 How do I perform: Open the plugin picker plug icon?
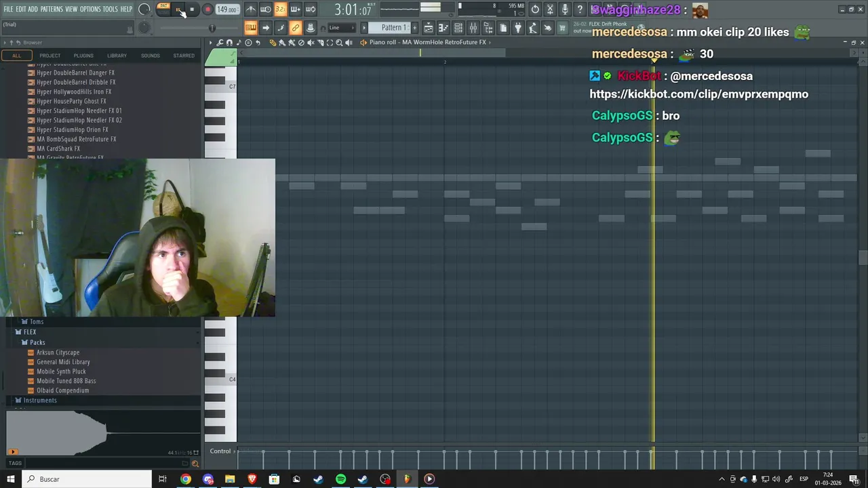[518, 28]
